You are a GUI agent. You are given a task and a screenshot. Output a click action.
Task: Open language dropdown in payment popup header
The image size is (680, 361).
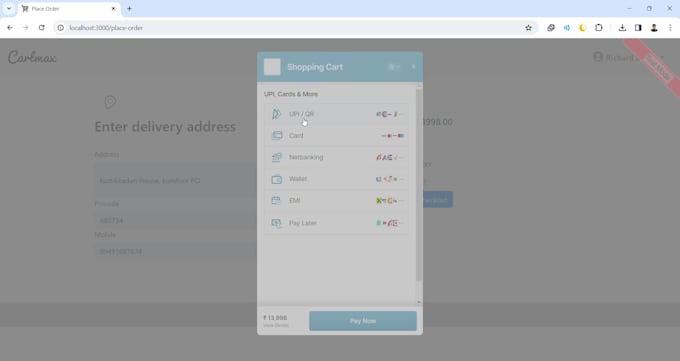click(x=394, y=67)
